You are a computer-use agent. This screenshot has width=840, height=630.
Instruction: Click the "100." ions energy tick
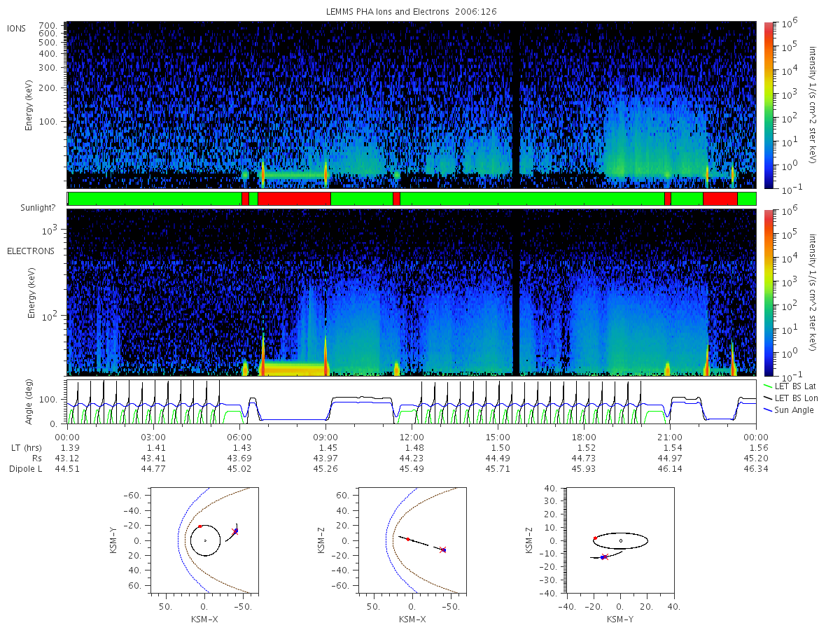49,121
